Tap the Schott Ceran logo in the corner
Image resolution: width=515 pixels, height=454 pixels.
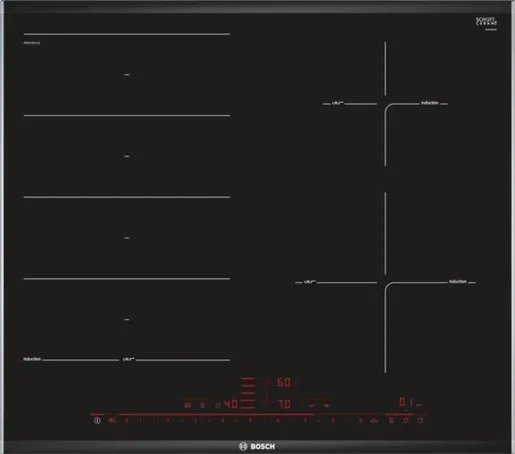click(486, 22)
